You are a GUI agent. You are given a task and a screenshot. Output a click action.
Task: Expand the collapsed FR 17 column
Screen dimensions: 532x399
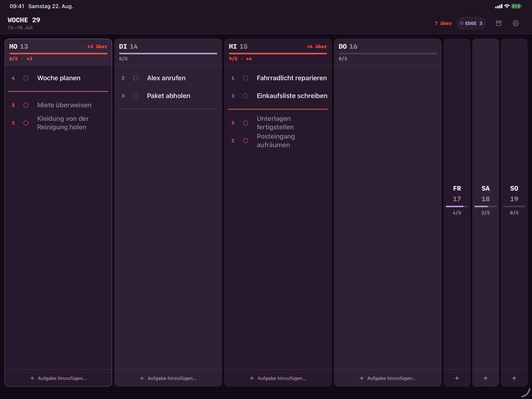pos(457,200)
